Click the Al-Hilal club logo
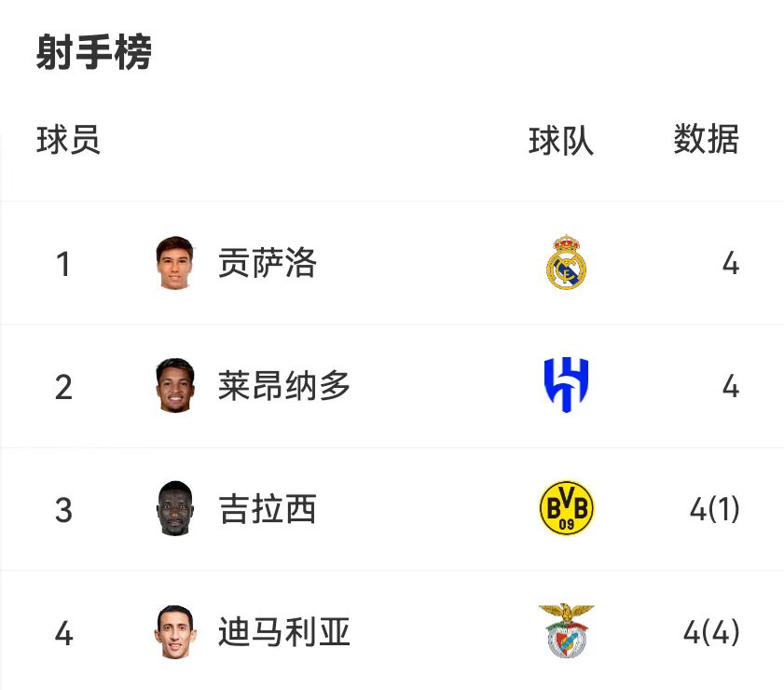 click(x=566, y=386)
